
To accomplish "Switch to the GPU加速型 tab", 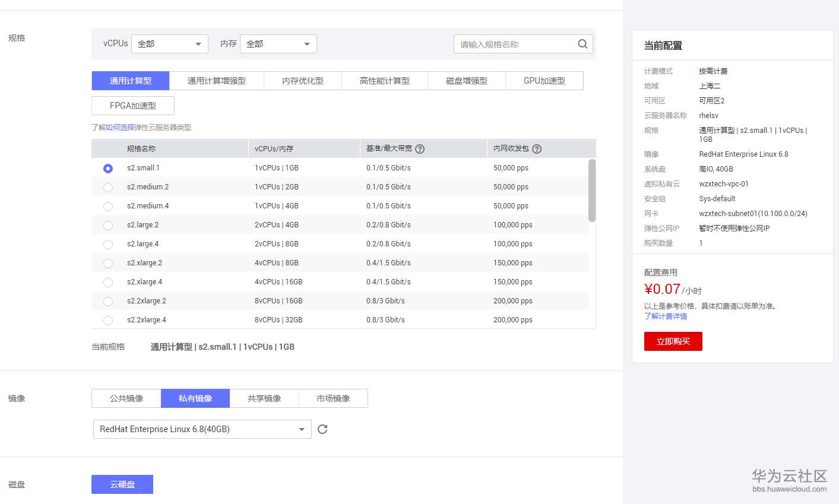I will (x=544, y=81).
